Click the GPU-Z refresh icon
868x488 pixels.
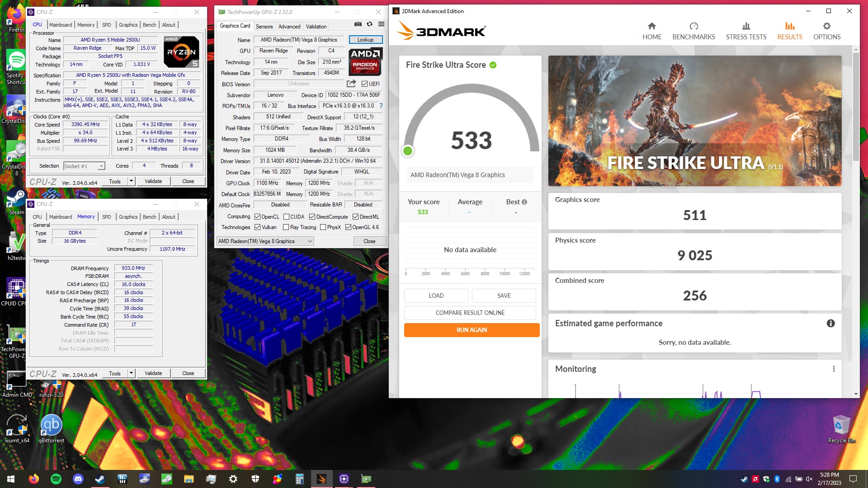point(369,24)
